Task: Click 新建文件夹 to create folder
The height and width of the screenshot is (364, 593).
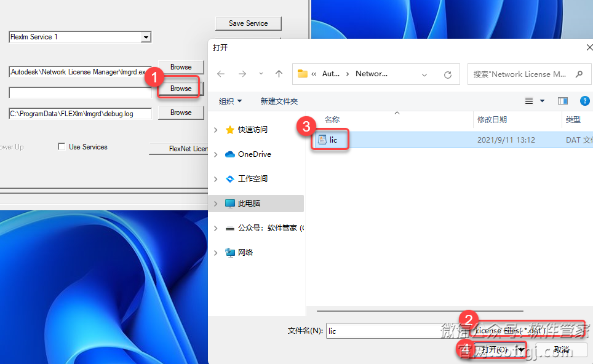Action: click(x=279, y=101)
